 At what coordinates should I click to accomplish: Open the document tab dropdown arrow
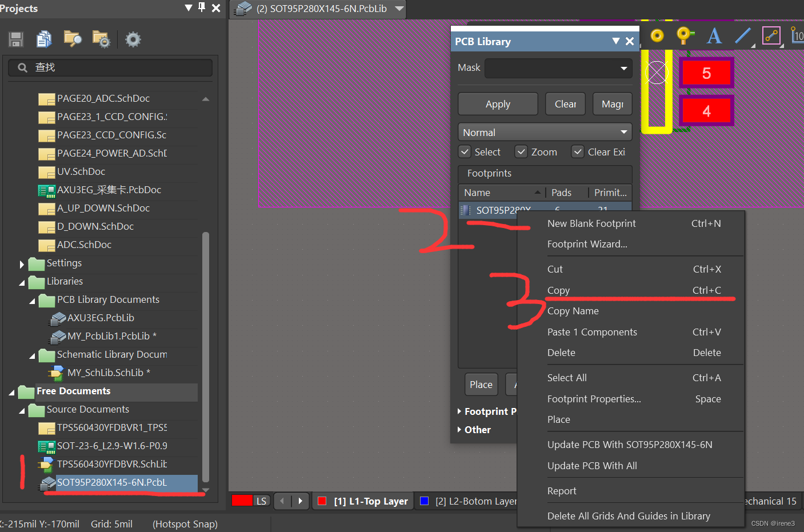(399, 9)
